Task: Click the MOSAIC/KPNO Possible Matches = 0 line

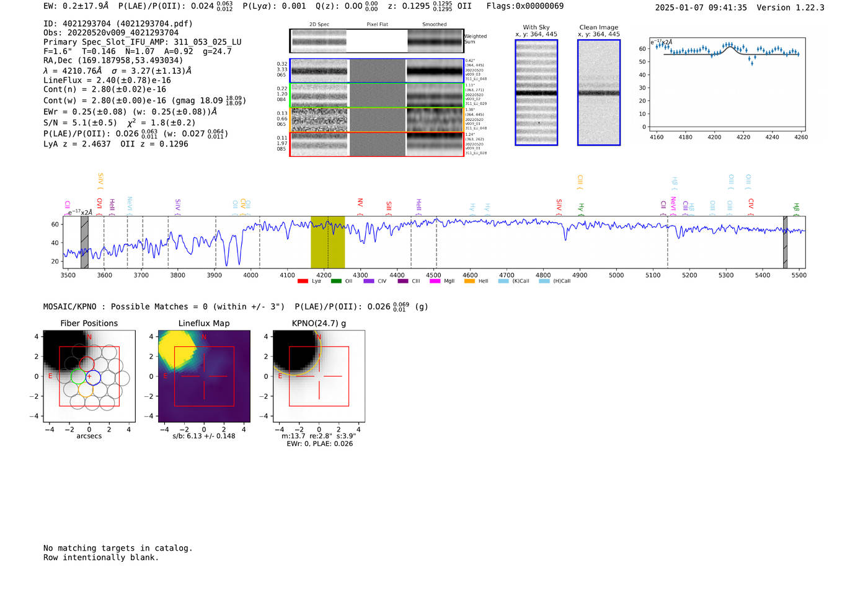Action: (164, 306)
